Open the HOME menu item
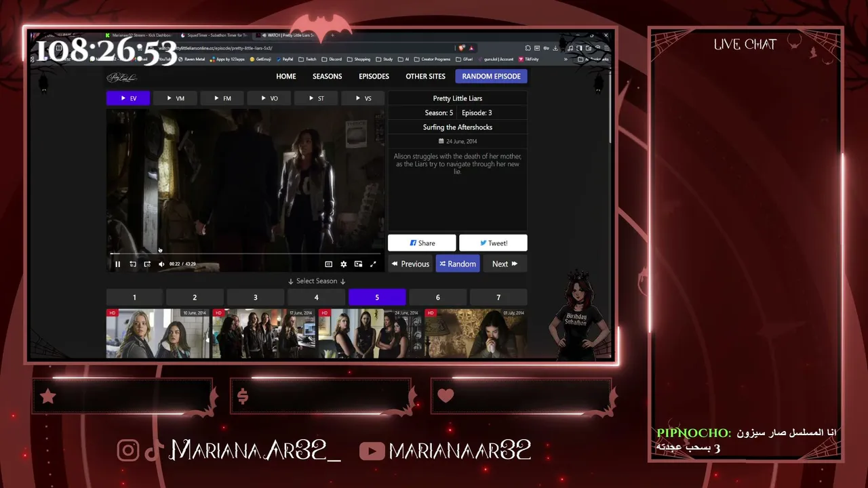The image size is (868, 488). 286,77
